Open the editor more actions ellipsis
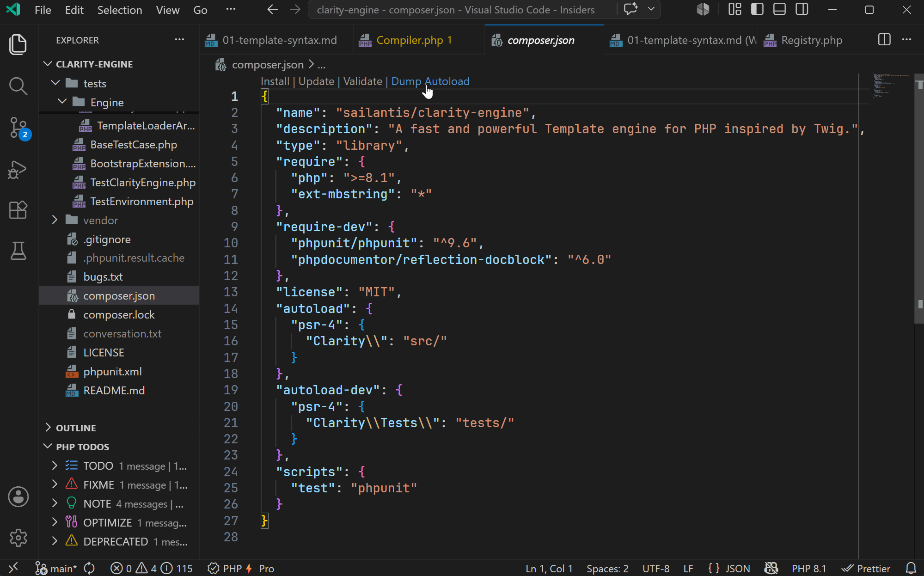The width and height of the screenshot is (924, 576). tap(907, 40)
